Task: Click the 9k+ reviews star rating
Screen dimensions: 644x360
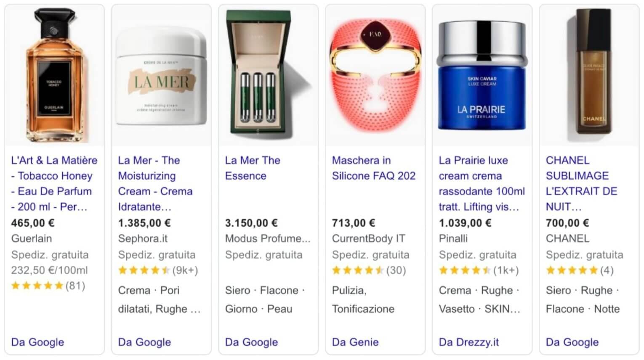Action: click(158, 270)
